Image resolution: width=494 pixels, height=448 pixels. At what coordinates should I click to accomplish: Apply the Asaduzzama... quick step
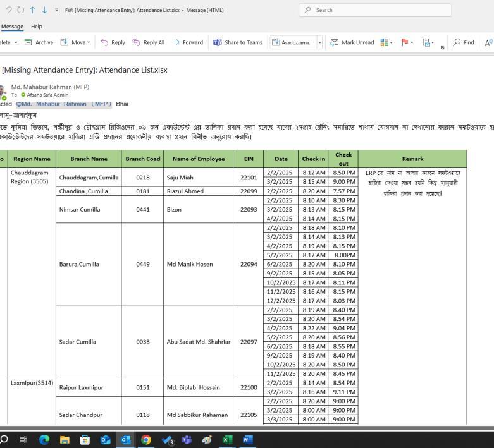(x=293, y=42)
